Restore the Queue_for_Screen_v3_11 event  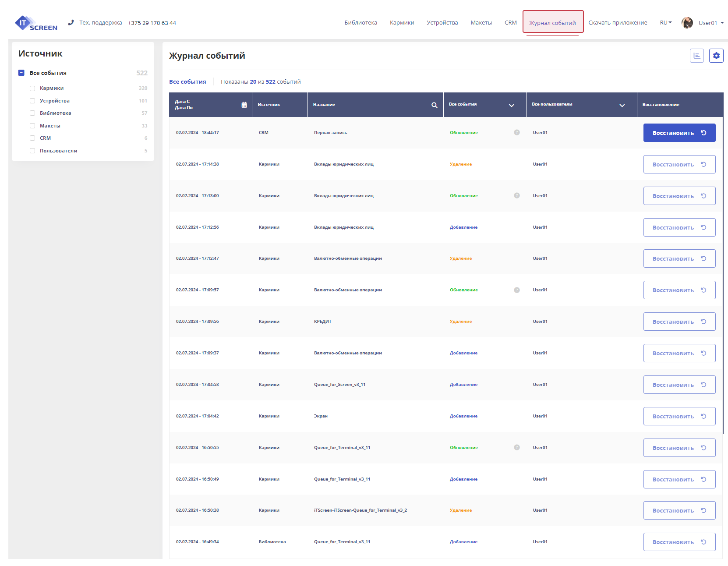point(679,385)
